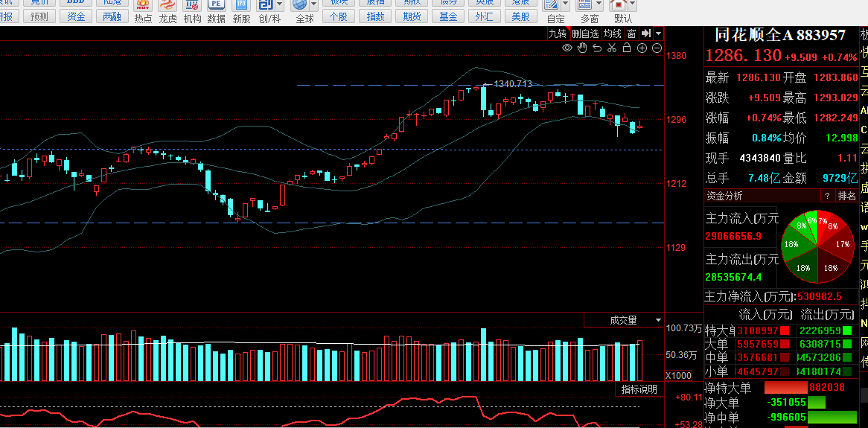Image resolution: width=868 pixels, height=428 pixels.
Task: Select the scissors cut tool on chart
Action: coord(612,48)
